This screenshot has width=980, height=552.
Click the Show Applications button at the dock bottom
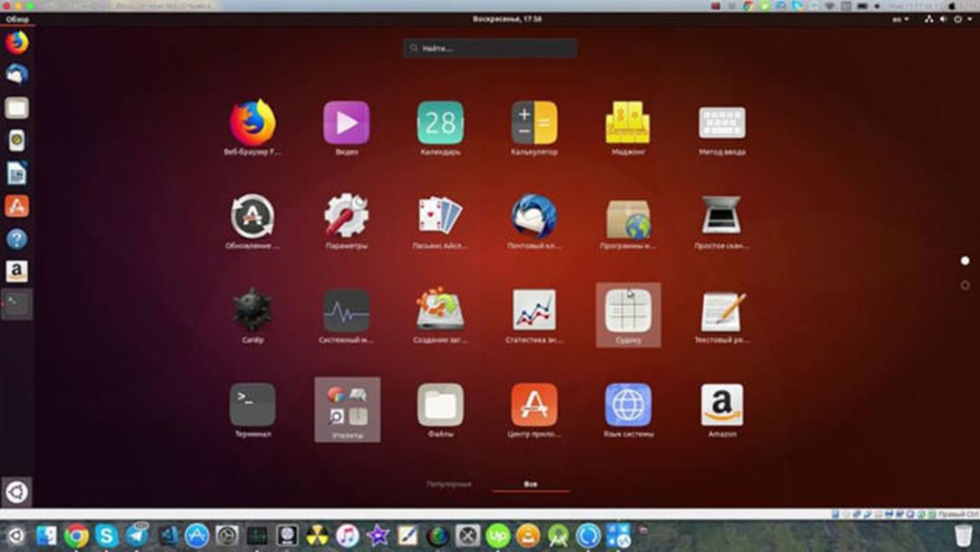[16, 492]
